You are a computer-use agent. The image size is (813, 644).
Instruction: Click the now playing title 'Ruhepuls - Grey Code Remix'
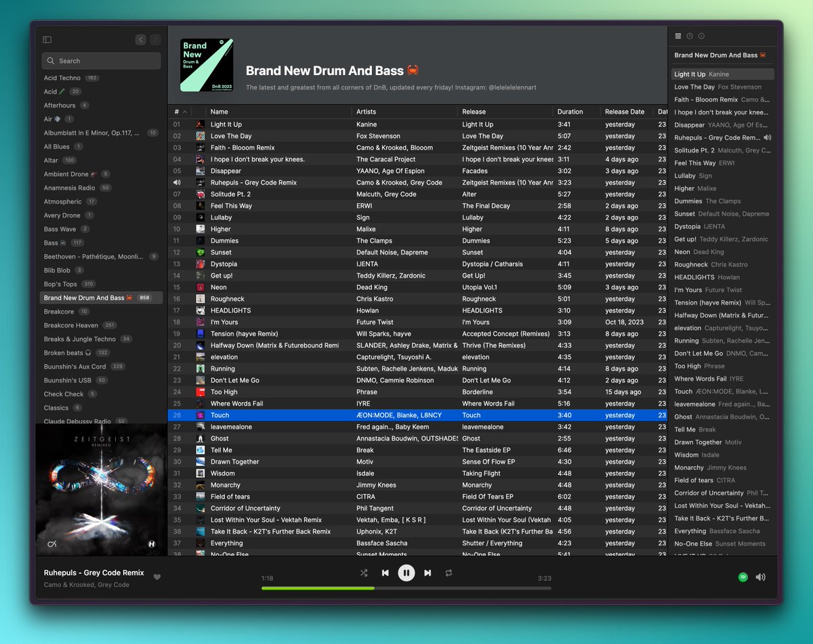tap(94, 573)
